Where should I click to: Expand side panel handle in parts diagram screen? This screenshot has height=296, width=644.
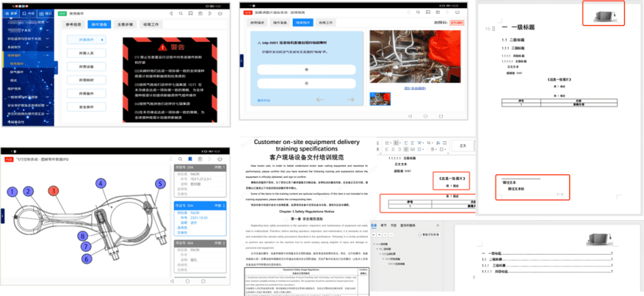tap(2, 216)
